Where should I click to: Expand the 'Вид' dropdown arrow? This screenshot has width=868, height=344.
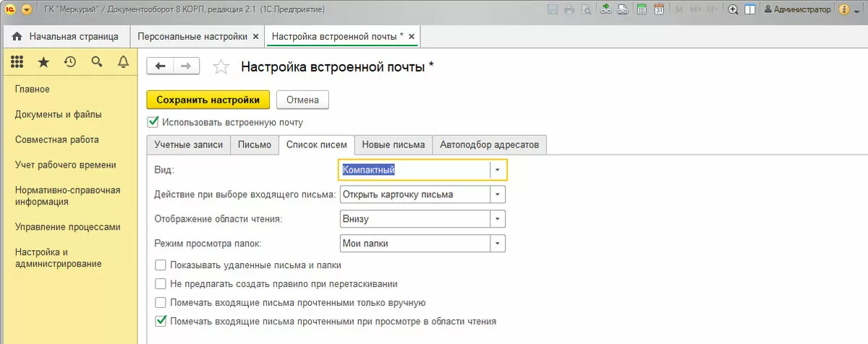click(x=498, y=170)
